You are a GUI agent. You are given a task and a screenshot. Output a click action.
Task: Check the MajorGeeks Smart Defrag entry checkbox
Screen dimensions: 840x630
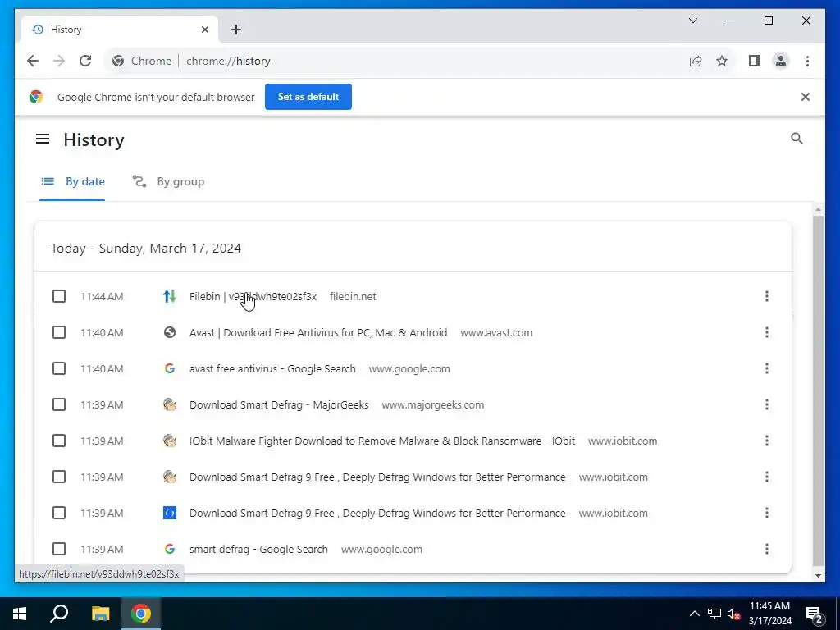pyautogui.click(x=59, y=405)
